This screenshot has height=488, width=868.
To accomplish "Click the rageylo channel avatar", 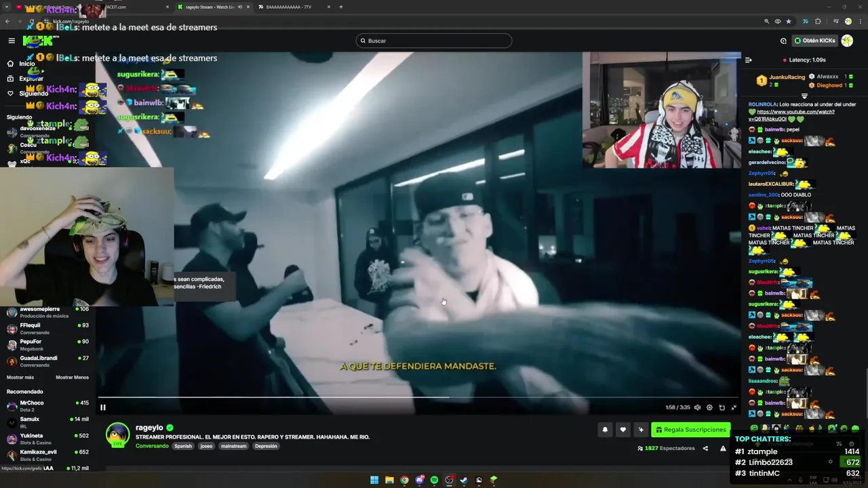I will (x=117, y=435).
